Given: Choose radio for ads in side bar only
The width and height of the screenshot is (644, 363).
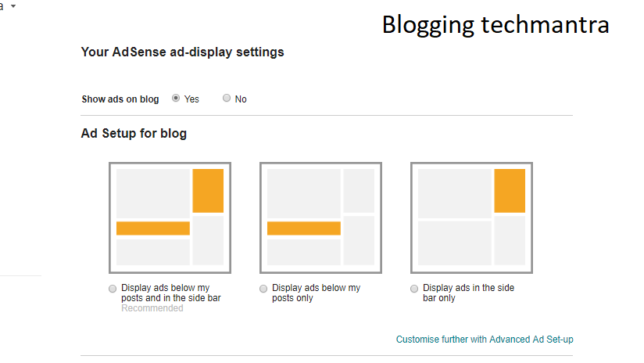Looking at the screenshot, I should click(414, 289).
